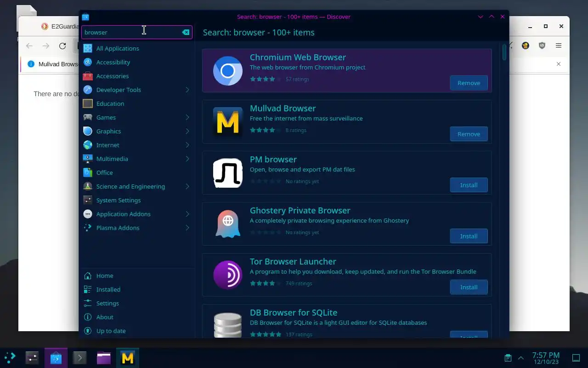
Task: Click the Installed list icon
Action: (88, 289)
